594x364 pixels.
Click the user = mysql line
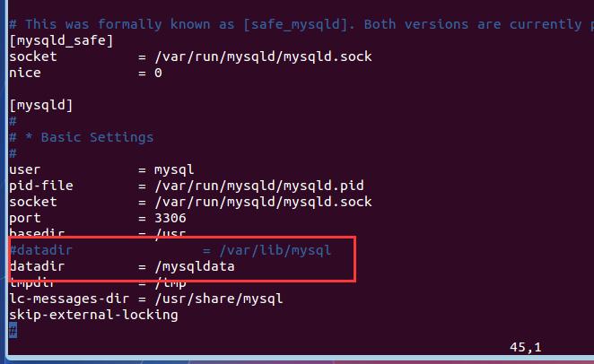[101, 169]
